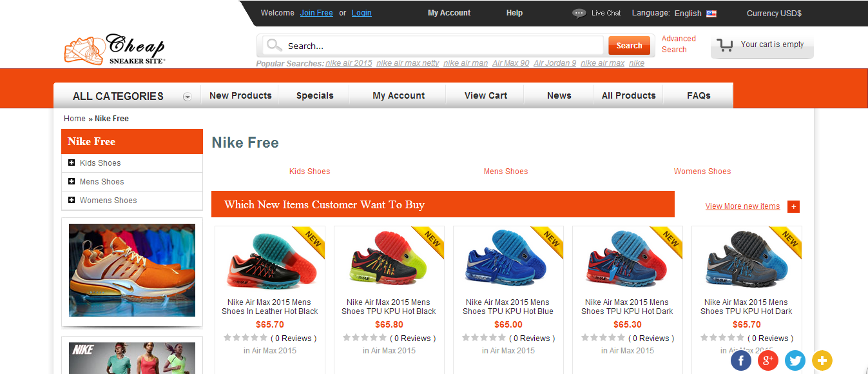The width and height of the screenshot is (868, 374).
Task: Open the shopping cart icon
Action: 724,44
